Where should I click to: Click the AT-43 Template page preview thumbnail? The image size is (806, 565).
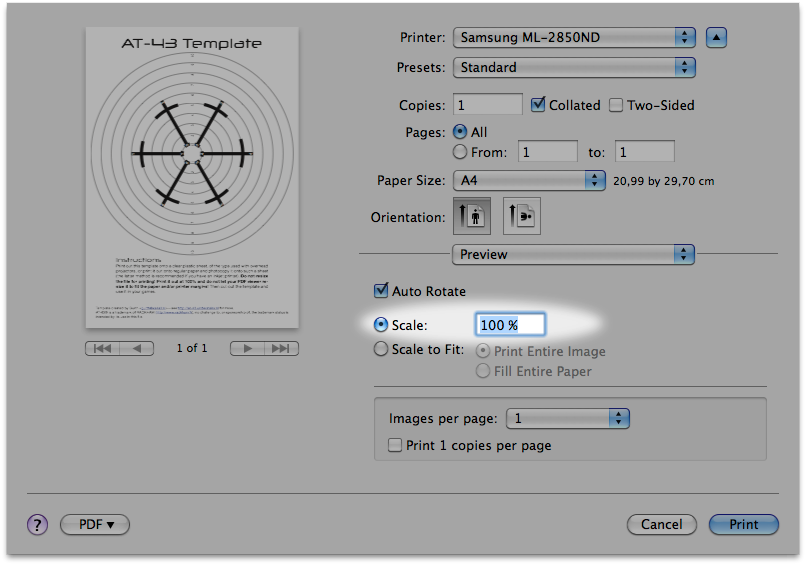pos(192,177)
